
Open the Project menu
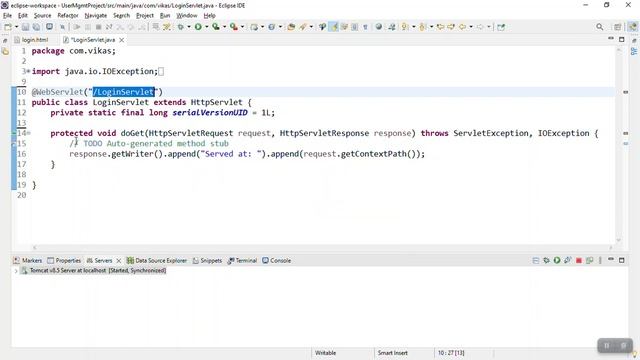[144, 16]
